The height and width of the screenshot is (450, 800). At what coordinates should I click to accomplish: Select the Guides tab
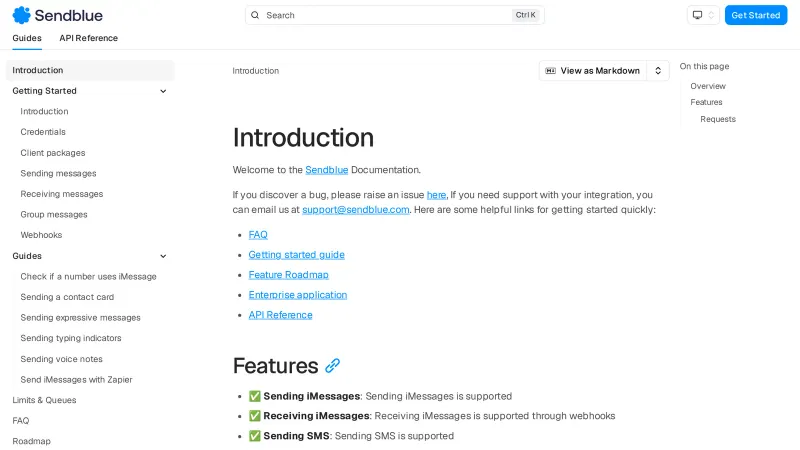[x=27, y=38]
